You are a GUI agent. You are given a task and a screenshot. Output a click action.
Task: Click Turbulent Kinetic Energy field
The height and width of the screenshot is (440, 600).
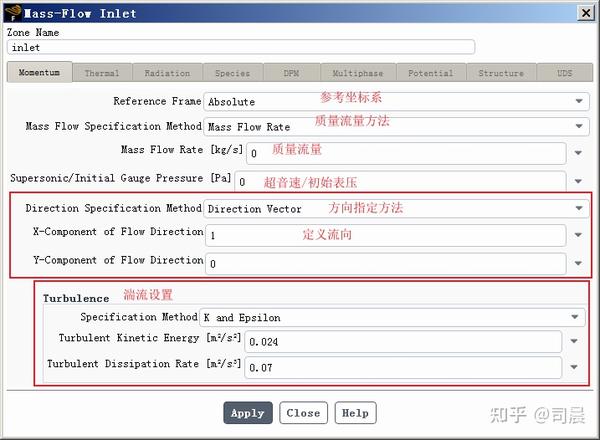[403, 341]
